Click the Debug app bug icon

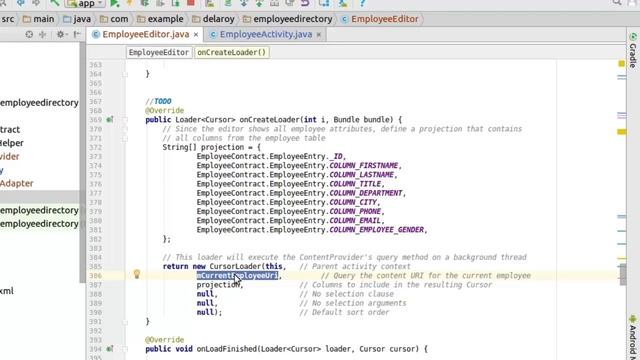[144, 3]
